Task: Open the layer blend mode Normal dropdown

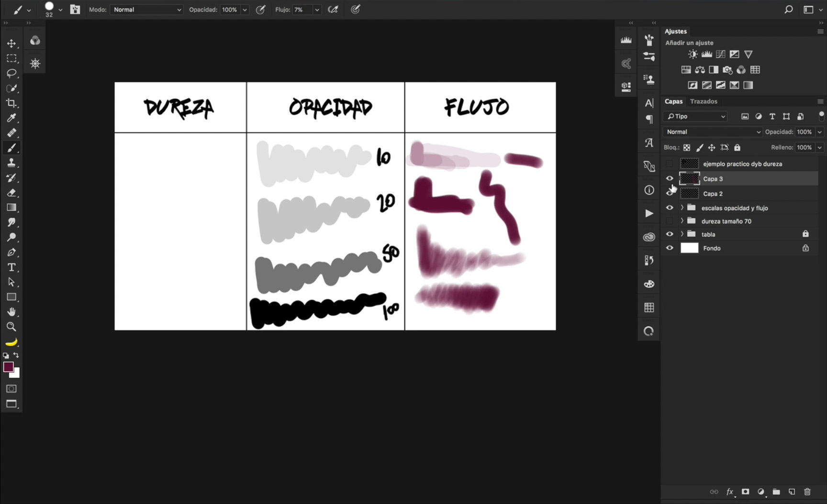Action: click(x=712, y=132)
